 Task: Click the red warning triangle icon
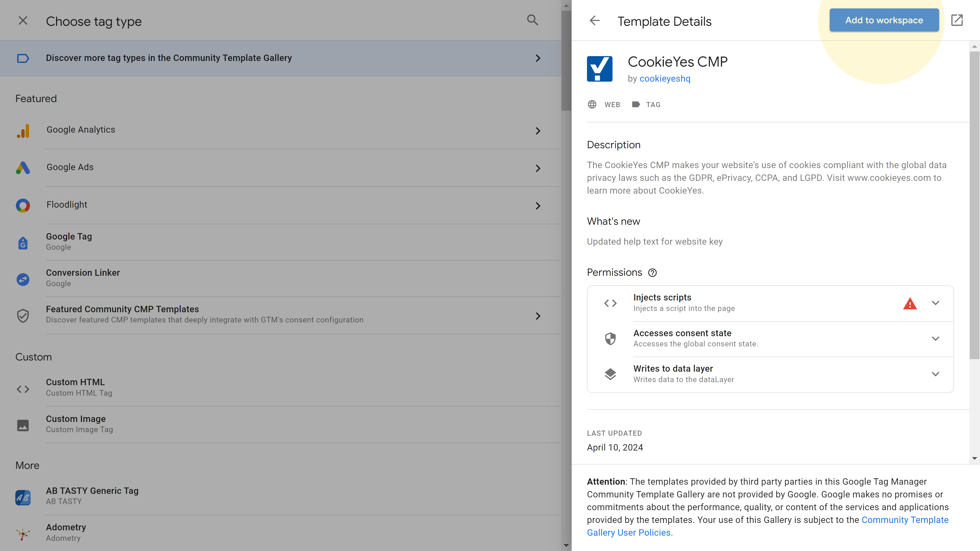910,304
